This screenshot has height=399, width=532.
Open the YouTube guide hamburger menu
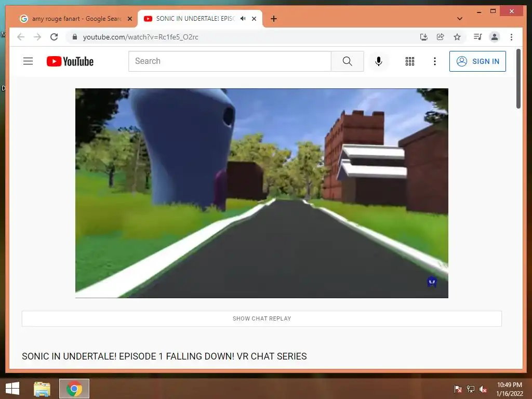[x=28, y=61]
